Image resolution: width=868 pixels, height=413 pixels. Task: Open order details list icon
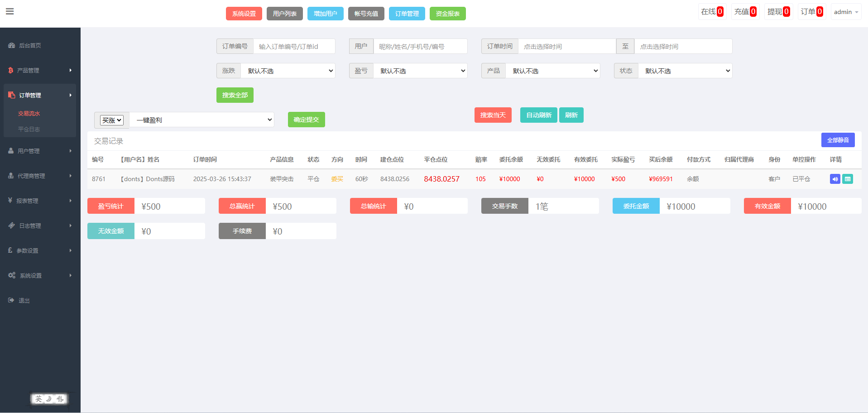(x=848, y=179)
